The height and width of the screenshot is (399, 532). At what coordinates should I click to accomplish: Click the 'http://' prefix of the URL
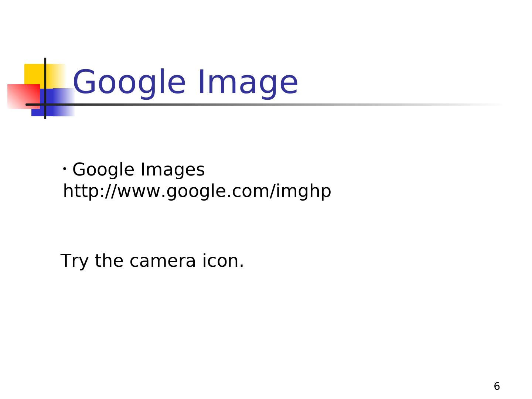[x=89, y=192]
